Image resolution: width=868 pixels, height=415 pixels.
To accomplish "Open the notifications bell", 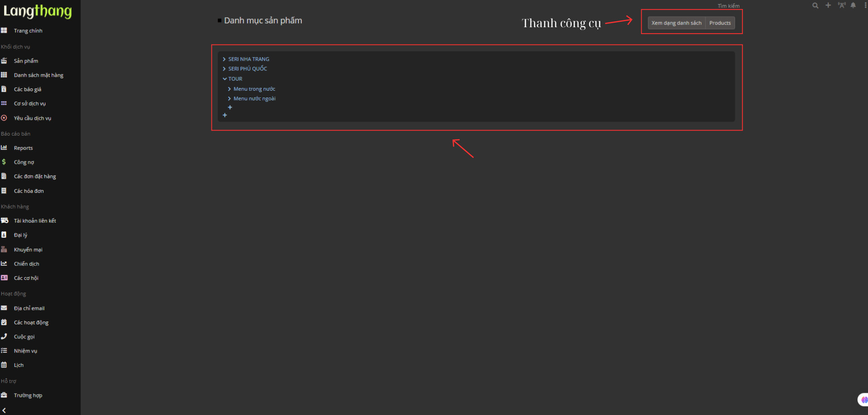I will (x=853, y=5).
